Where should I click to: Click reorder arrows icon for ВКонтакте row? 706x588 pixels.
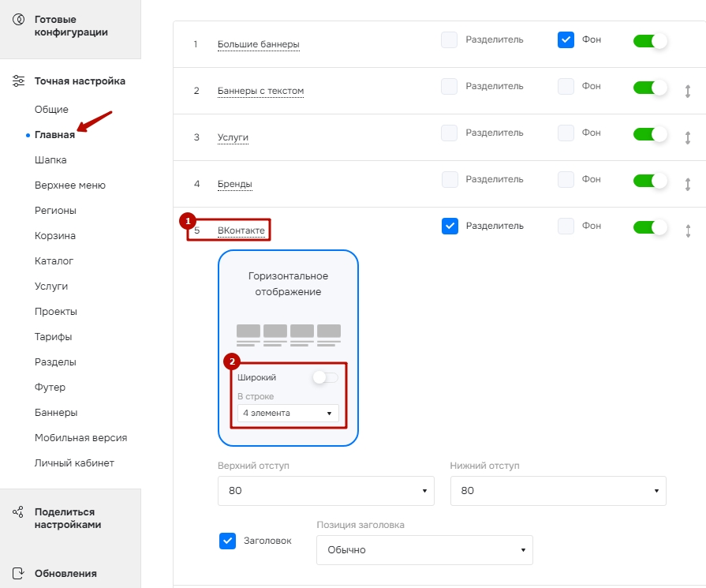coord(688,231)
